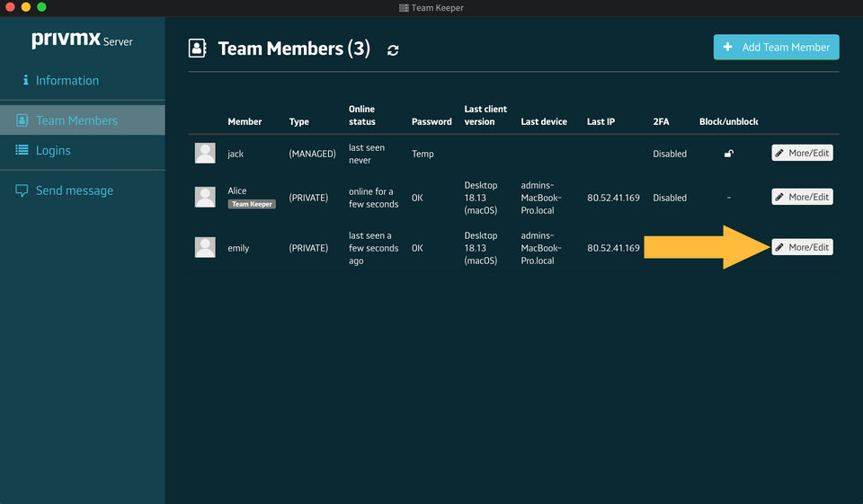Click the Member column header
This screenshot has width=863, height=504.
pyautogui.click(x=245, y=121)
